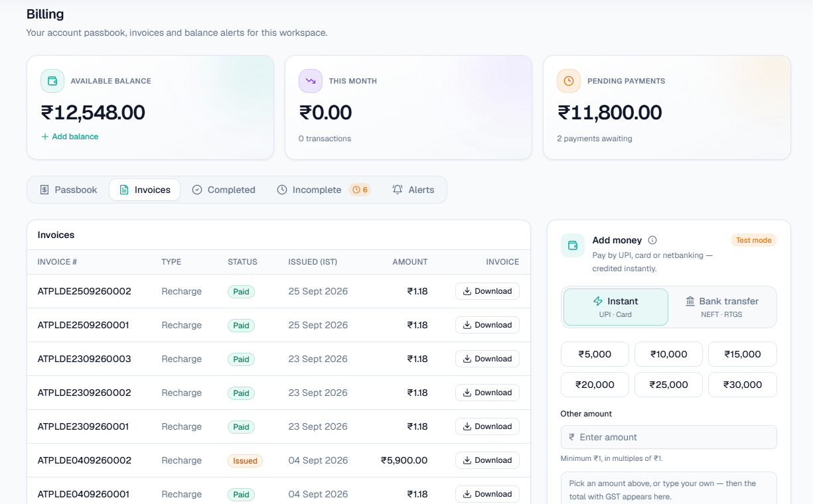The height and width of the screenshot is (504, 813).
Task: Click the bell icon in the Alerts tab
Action: coord(398,190)
